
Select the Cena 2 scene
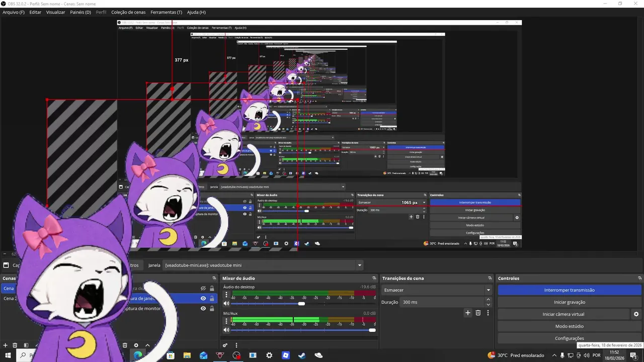click(x=10, y=298)
